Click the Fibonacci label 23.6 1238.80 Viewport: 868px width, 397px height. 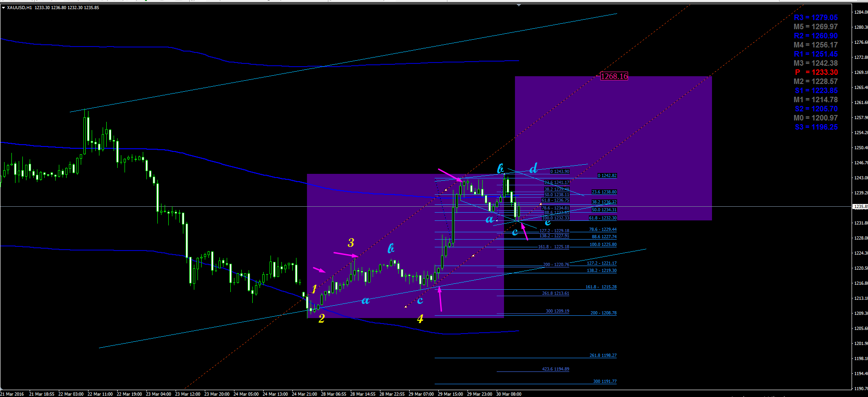[x=604, y=192]
